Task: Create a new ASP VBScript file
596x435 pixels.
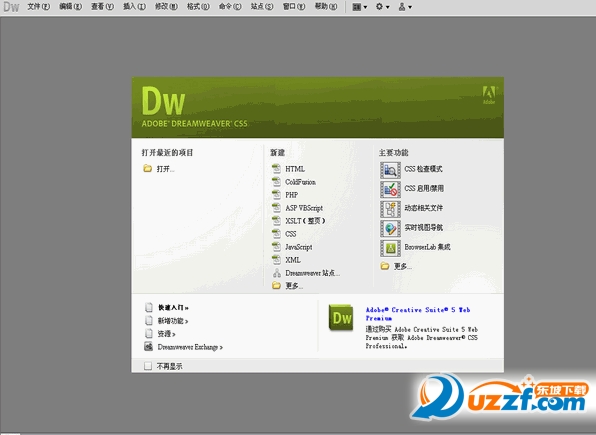Action: pyautogui.click(x=304, y=208)
